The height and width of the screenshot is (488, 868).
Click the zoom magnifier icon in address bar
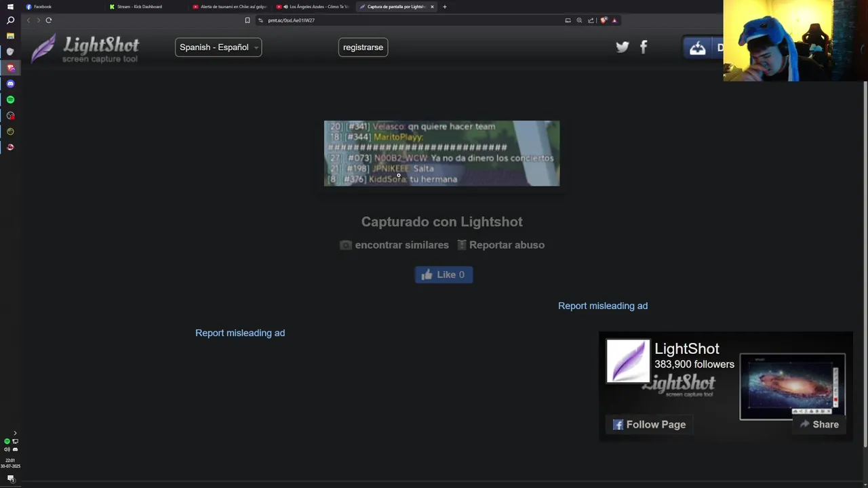pos(579,20)
